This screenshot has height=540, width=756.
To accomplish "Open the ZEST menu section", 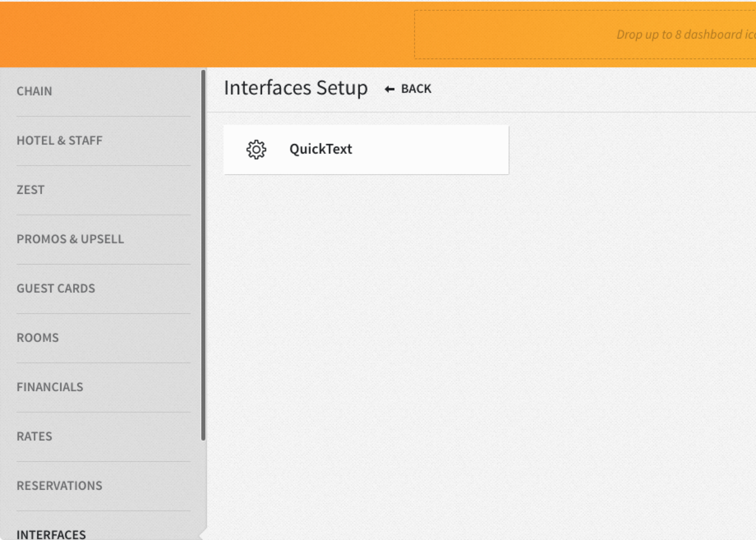I will click(31, 190).
